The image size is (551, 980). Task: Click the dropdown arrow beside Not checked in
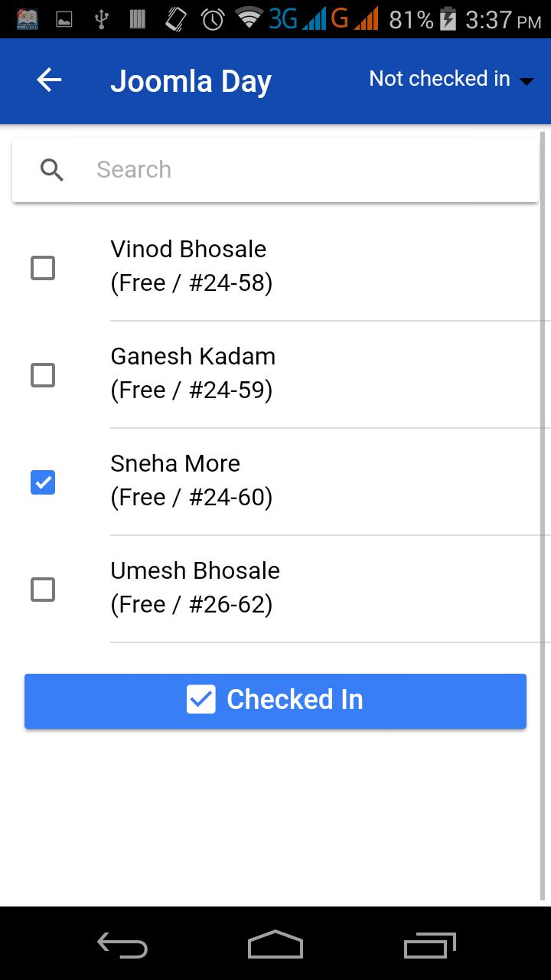tap(527, 81)
